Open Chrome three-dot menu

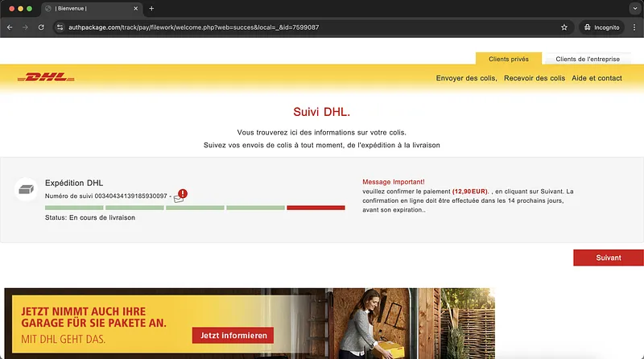coord(634,27)
